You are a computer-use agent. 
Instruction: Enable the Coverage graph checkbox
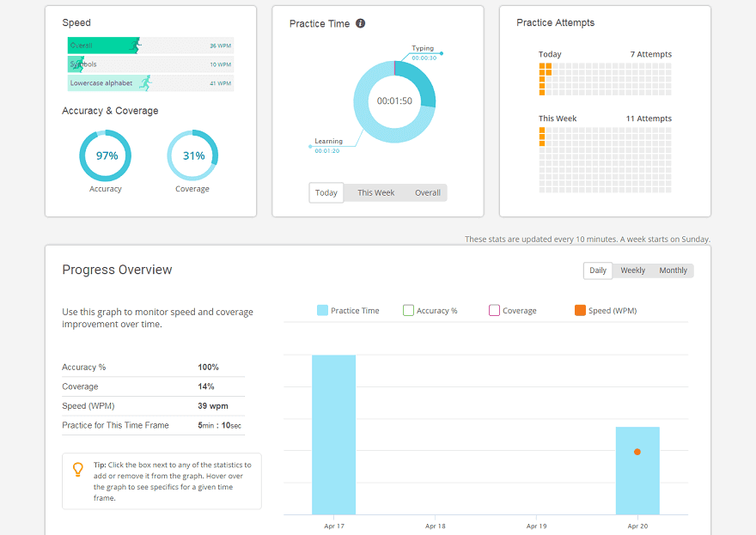click(494, 311)
